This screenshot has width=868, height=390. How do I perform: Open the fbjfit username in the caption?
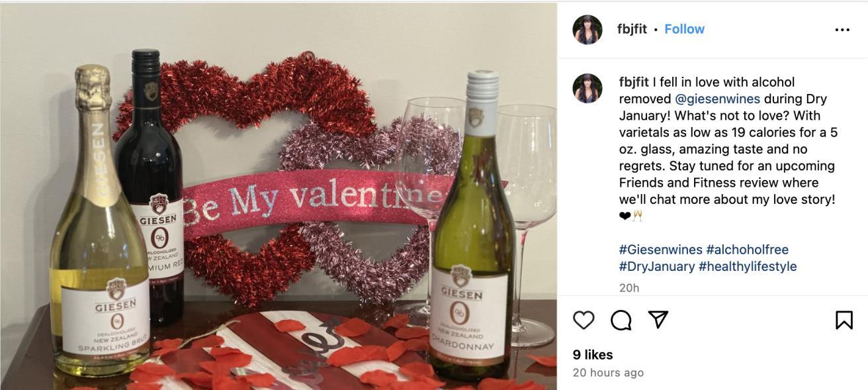pyautogui.click(x=634, y=82)
